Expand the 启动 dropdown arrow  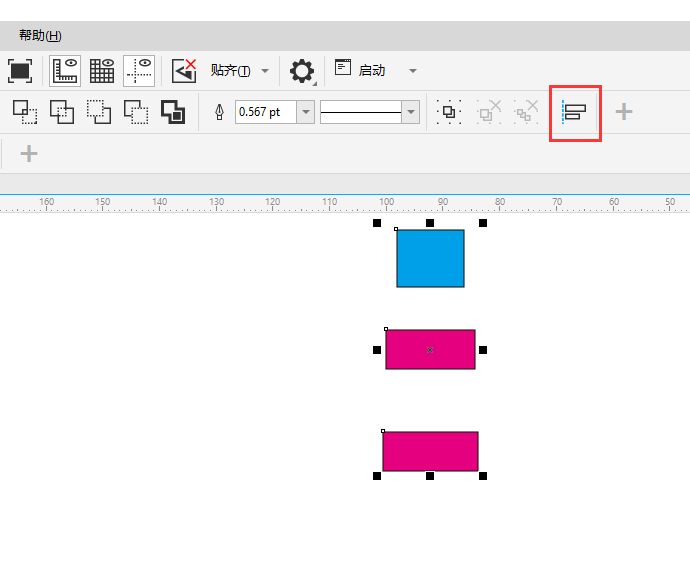click(x=413, y=71)
